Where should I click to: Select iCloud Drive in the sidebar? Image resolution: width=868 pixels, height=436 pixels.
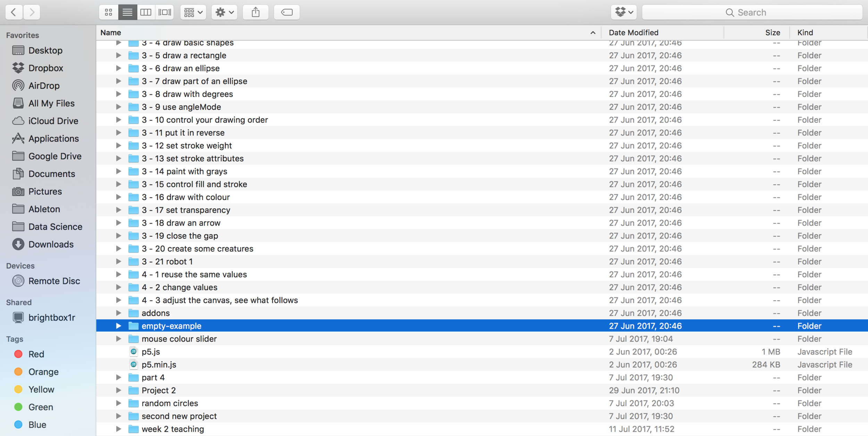point(53,121)
